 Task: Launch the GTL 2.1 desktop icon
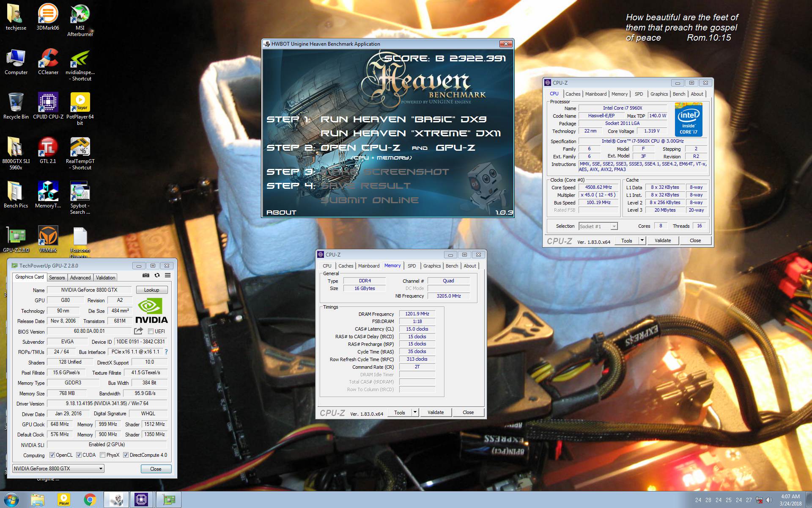pos(48,151)
